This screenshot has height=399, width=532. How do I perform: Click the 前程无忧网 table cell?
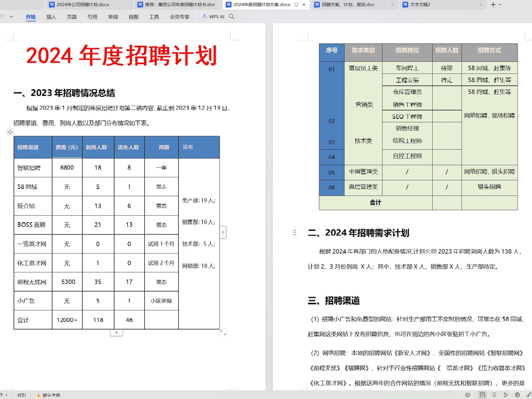(x=33, y=282)
